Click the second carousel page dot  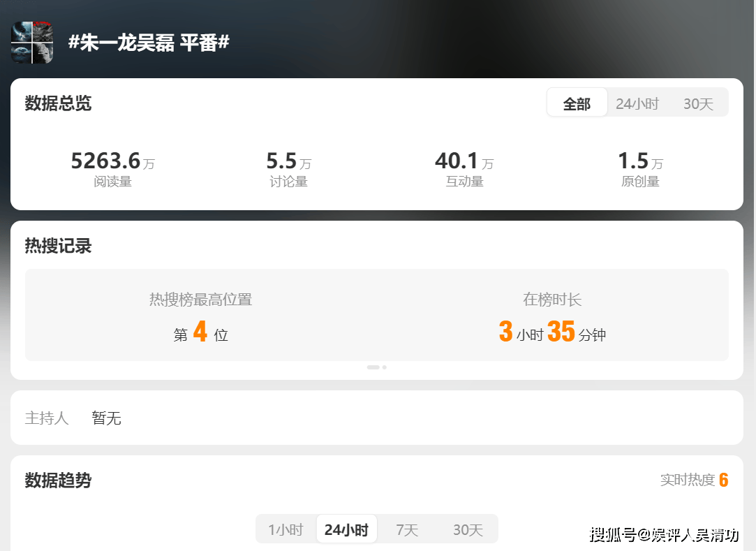click(384, 367)
